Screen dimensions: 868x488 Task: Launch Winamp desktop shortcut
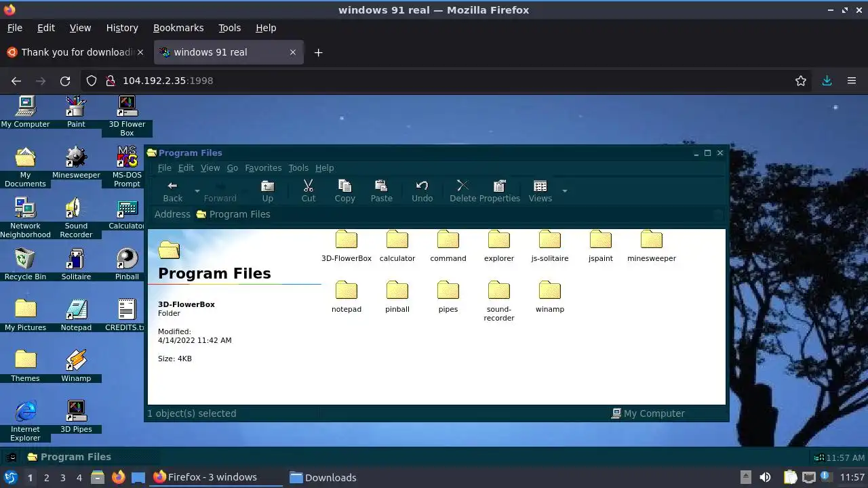[x=76, y=366]
